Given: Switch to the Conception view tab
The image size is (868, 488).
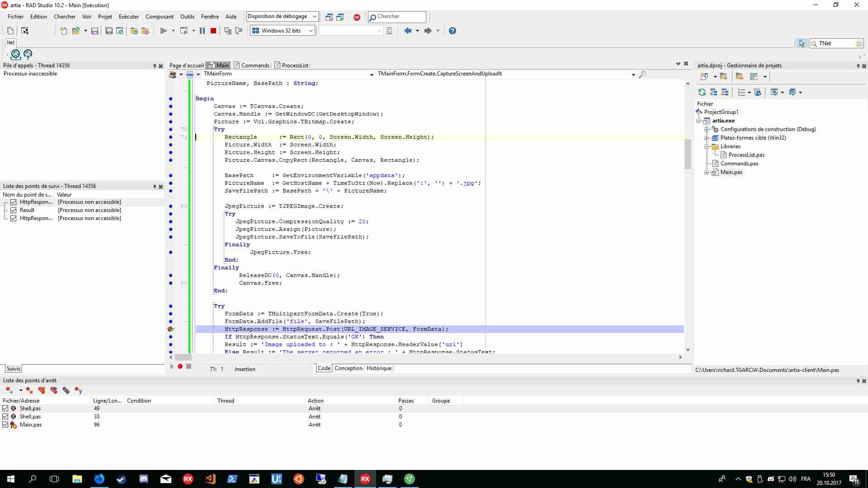Looking at the screenshot, I should [348, 368].
